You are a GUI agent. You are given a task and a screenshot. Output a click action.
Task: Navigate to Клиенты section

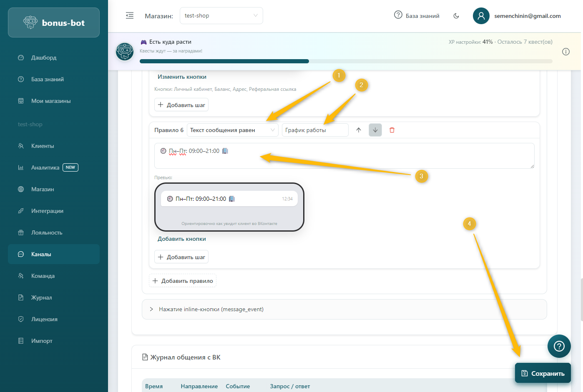coord(54,146)
